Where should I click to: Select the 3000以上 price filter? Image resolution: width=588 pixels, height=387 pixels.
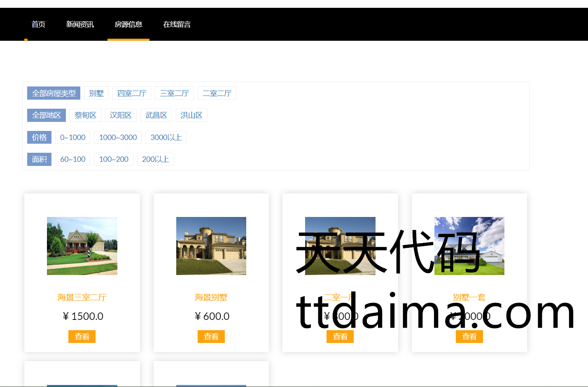point(166,137)
